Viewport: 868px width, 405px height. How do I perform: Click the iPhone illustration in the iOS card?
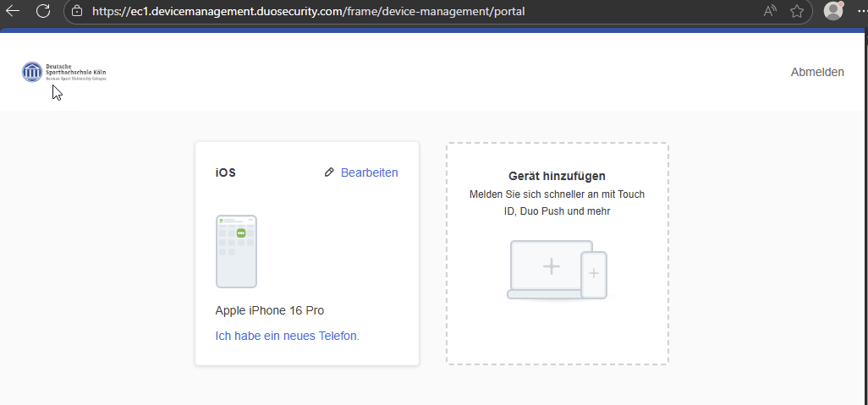click(236, 251)
